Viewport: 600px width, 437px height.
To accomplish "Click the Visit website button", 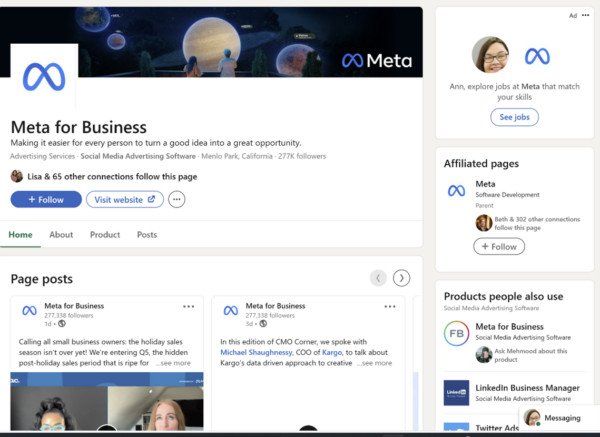I will [x=125, y=199].
